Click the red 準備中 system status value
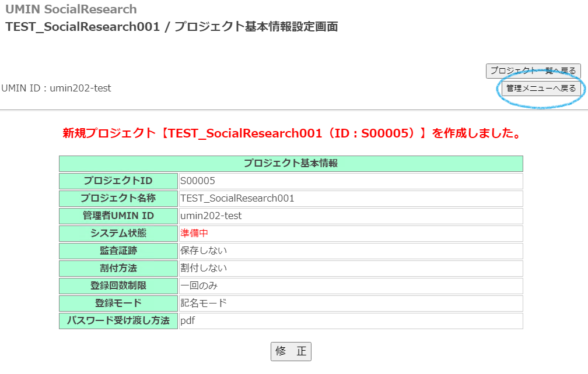Screen dimensions: 588x374 pos(194,234)
